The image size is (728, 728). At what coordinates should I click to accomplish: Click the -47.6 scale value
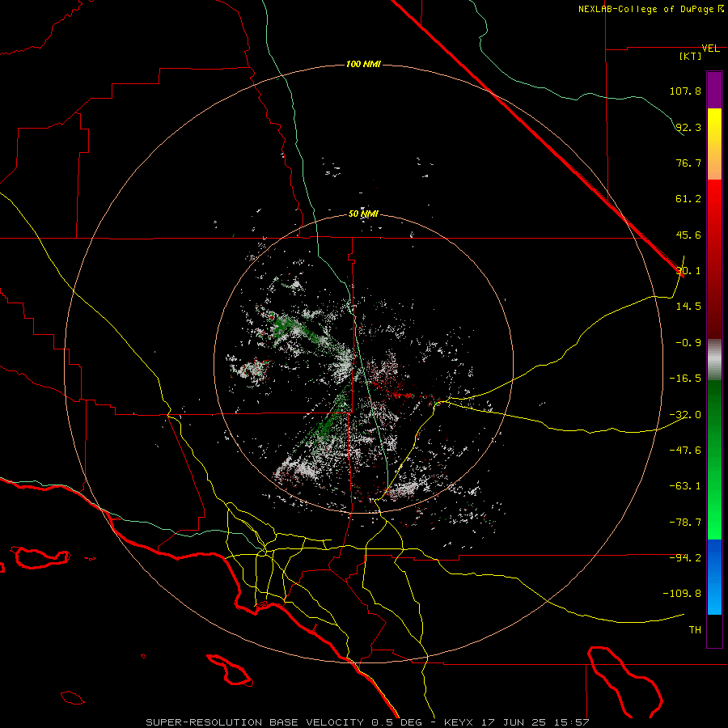click(685, 451)
